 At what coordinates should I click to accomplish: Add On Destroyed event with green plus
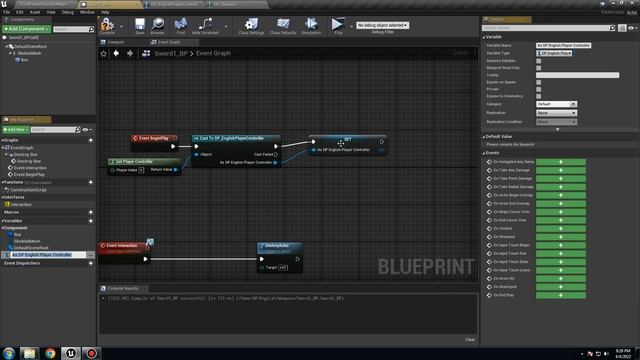click(x=560, y=287)
